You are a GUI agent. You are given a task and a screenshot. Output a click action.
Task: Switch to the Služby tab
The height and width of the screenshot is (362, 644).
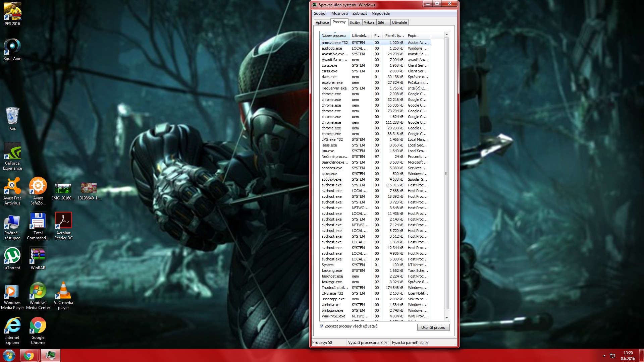tap(355, 22)
